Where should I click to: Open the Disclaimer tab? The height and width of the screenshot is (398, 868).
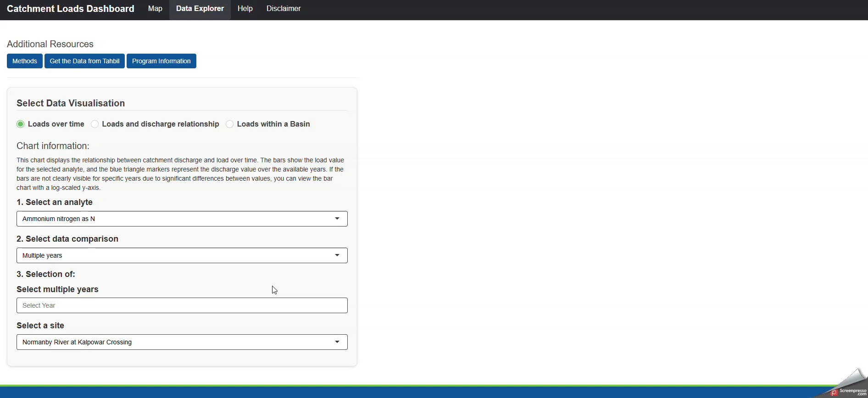click(x=284, y=9)
